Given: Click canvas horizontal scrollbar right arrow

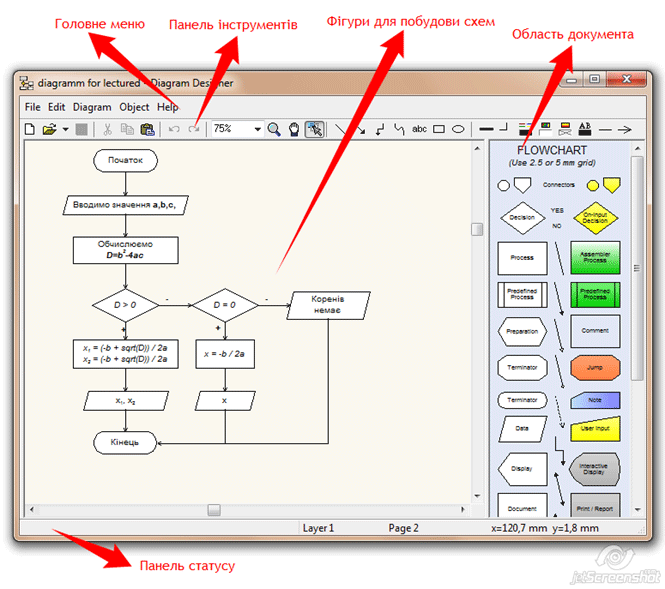Looking at the screenshot, I should 463,509.
